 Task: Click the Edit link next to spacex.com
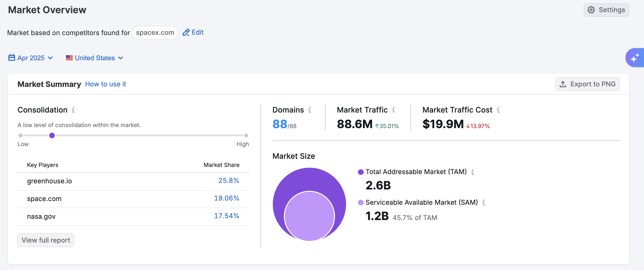[193, 32]
